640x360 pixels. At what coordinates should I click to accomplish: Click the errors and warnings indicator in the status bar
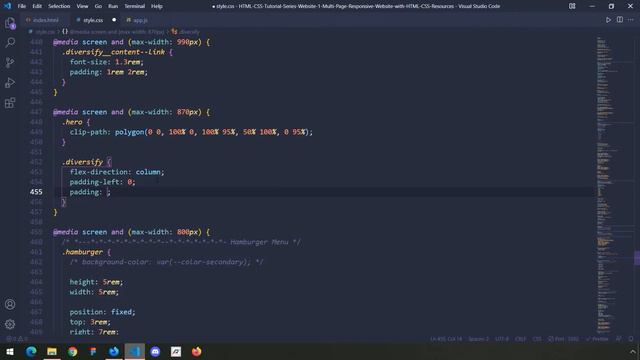click(x=17, y=339)
